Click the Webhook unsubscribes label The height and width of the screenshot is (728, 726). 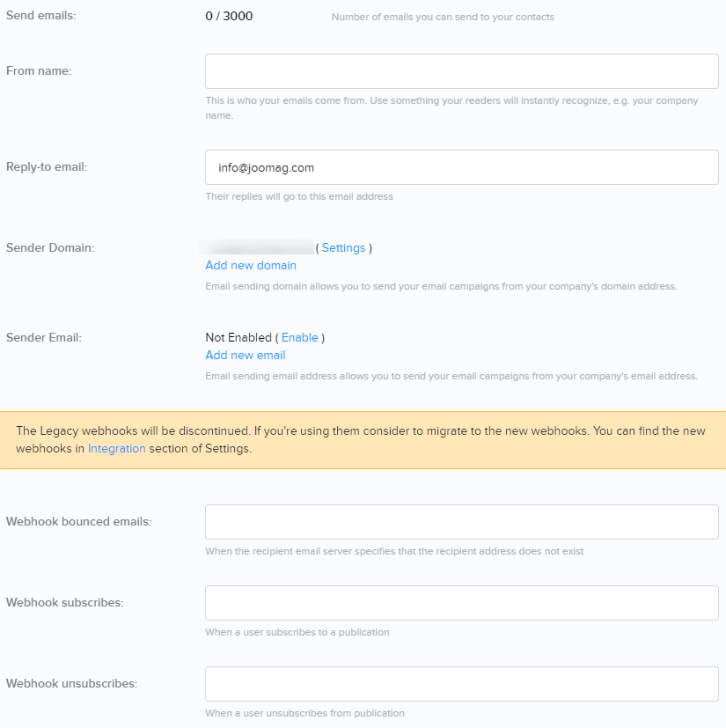(x=72, y=684)
